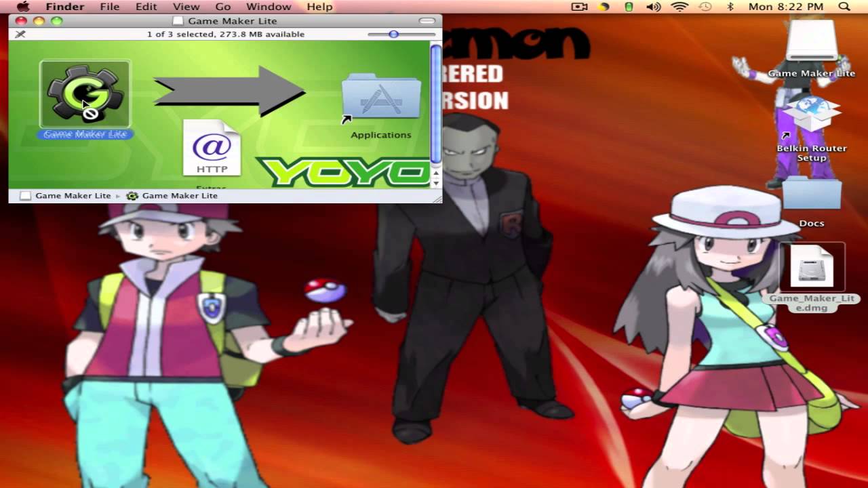
Task: Open Spotlight search magnifier
Action: click(x=844, y=7)
